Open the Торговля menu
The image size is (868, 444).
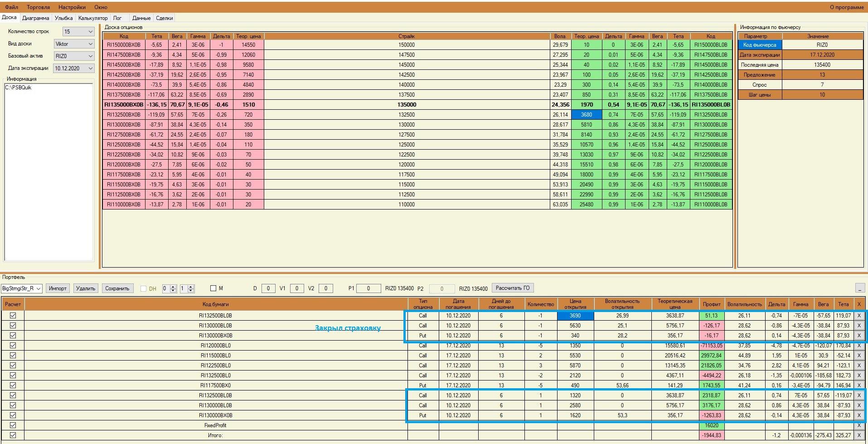click(38, 7)
